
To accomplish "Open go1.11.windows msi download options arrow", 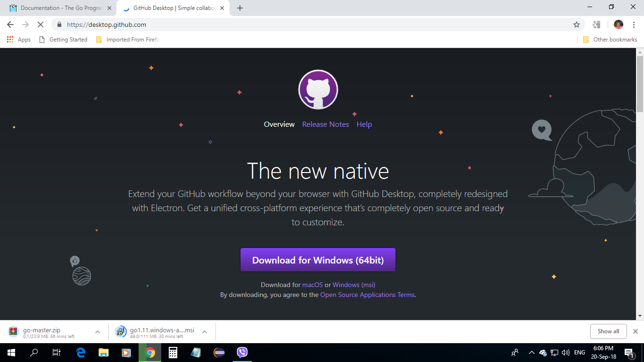I will (205, 332).
